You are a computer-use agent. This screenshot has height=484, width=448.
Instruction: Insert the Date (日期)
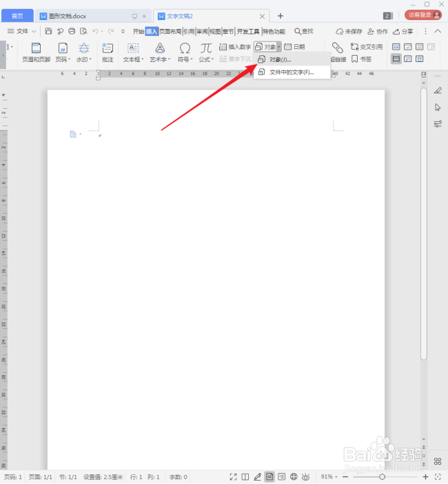(x=294, y=47)
